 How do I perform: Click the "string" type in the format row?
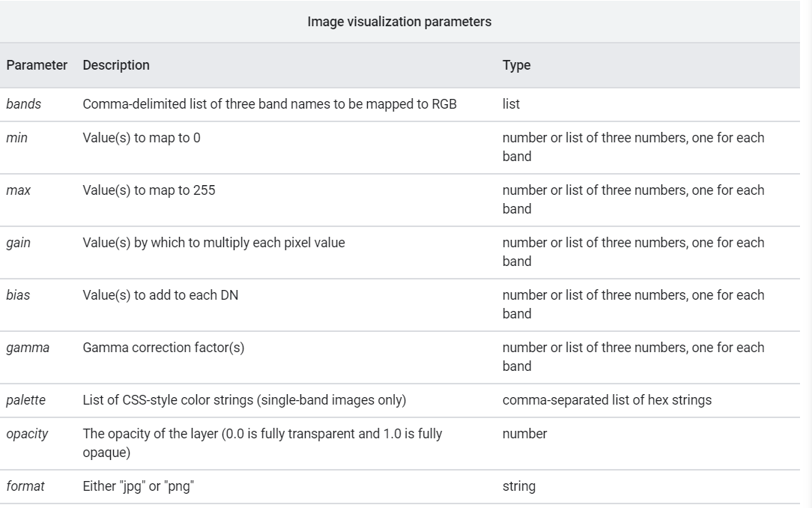519,486
